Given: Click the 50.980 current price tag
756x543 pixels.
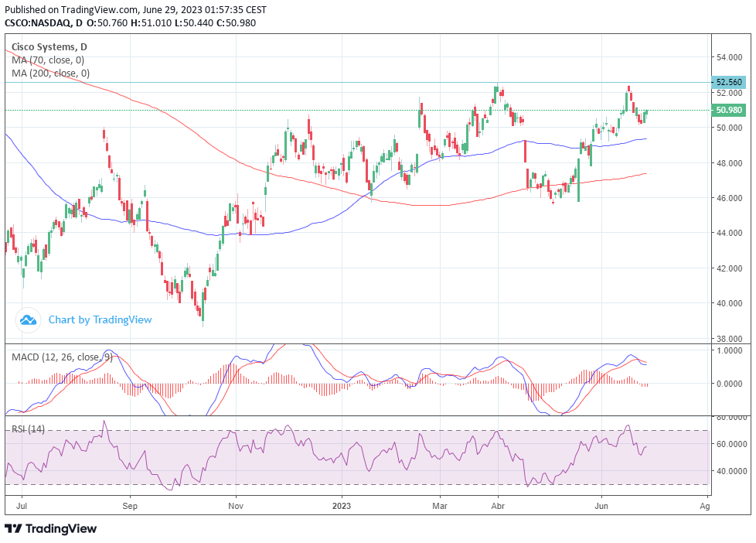Looking at the screenshot, I should 728,110.
